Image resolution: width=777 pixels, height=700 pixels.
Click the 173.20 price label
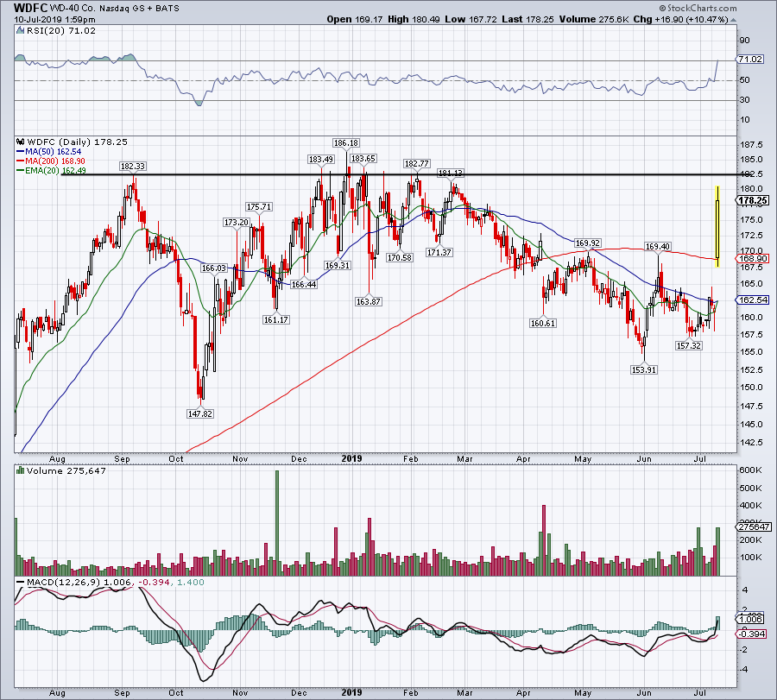[237, 223]
